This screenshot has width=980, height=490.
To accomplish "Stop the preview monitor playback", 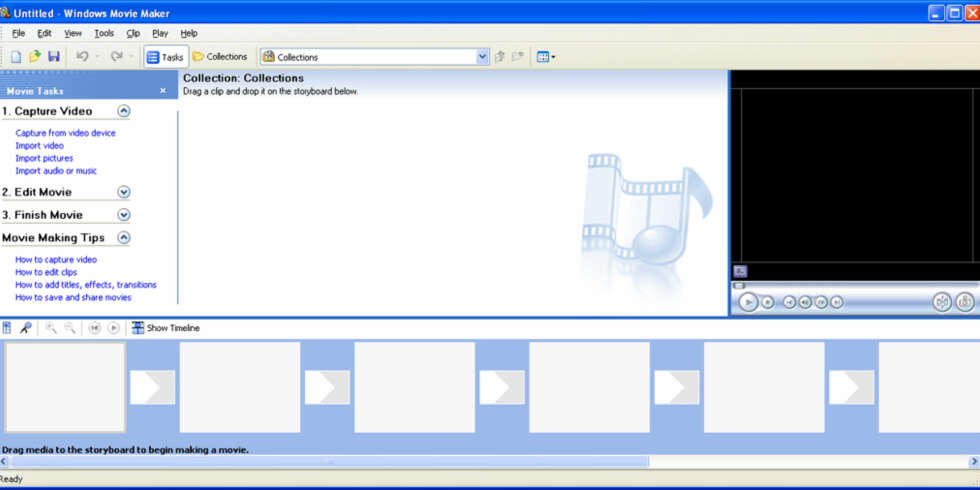I will click(x=768, y=302).
